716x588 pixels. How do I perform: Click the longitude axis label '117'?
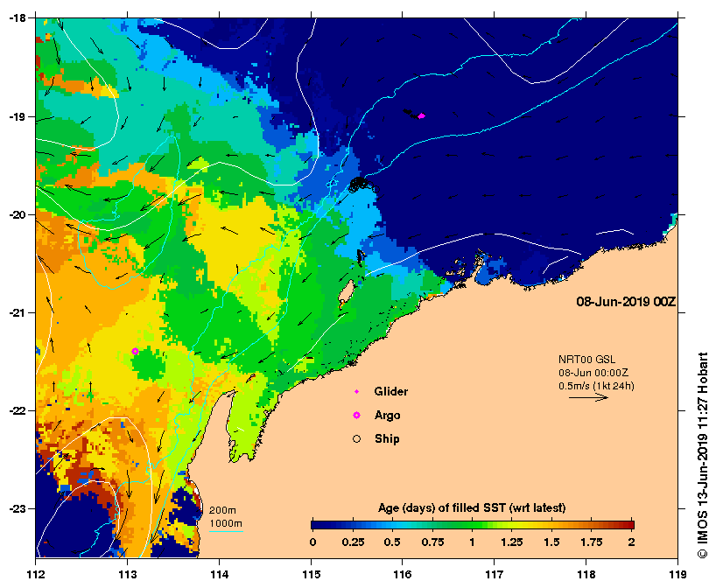(494, 574)
